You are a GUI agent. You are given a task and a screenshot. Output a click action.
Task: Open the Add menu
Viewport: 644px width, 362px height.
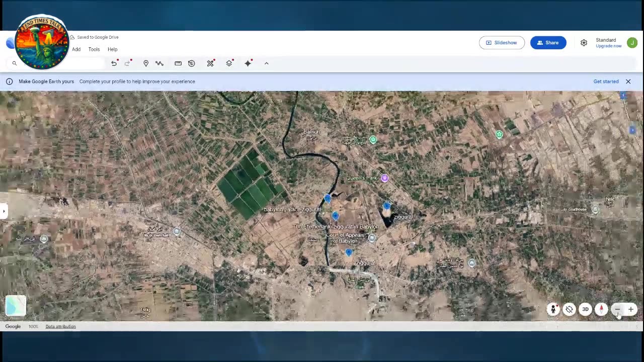76,49
